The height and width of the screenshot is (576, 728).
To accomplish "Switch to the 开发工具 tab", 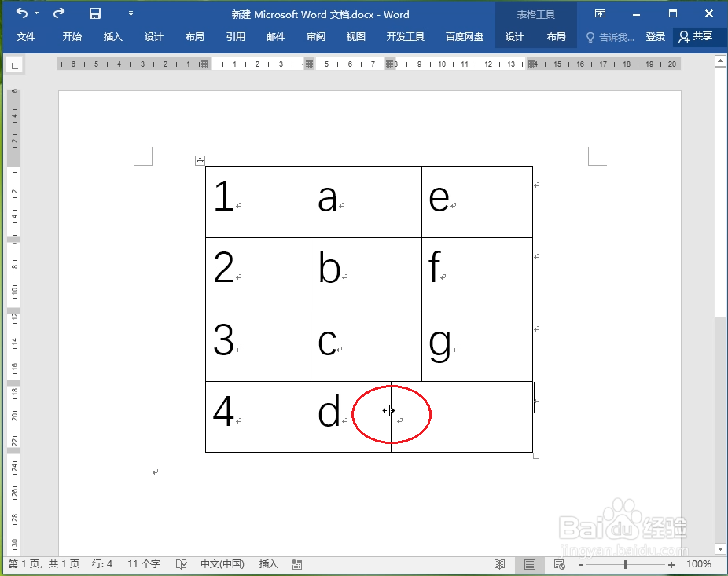I will pyautogui.click(x=406, y=37).
